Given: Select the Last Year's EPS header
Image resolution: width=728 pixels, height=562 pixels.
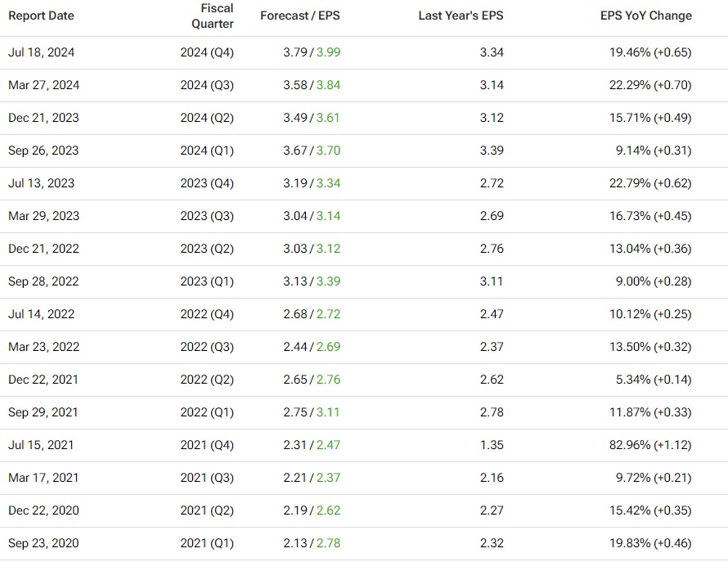Looking at the screenshot, I should tap(461, 16).
